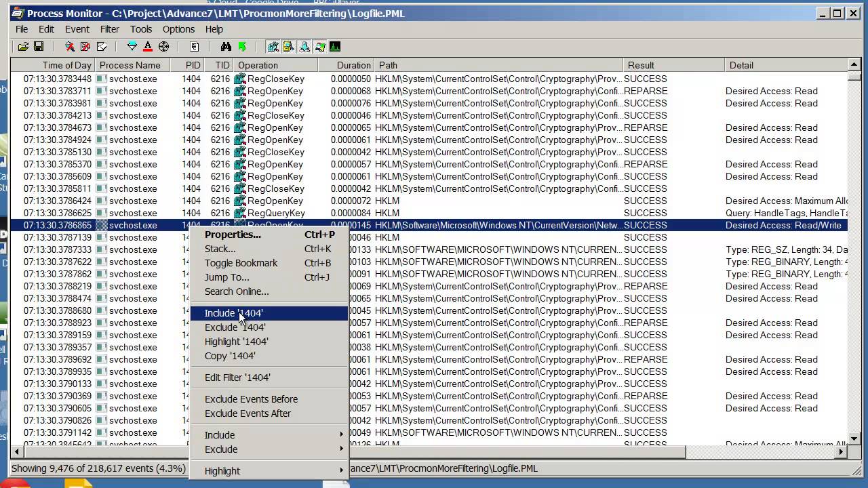868x488 pixels.
Task: Toggle the Autoscroll toolbar icon
Action: point(85,47)
